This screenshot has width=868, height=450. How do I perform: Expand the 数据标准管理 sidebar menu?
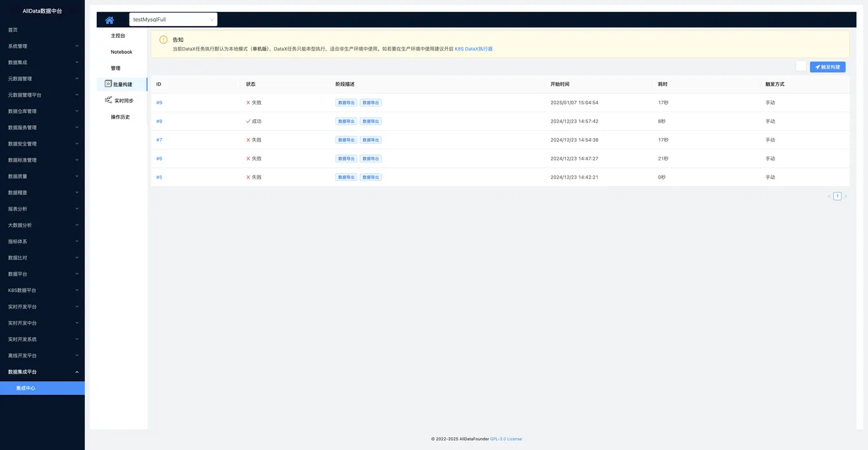[42, 160]
